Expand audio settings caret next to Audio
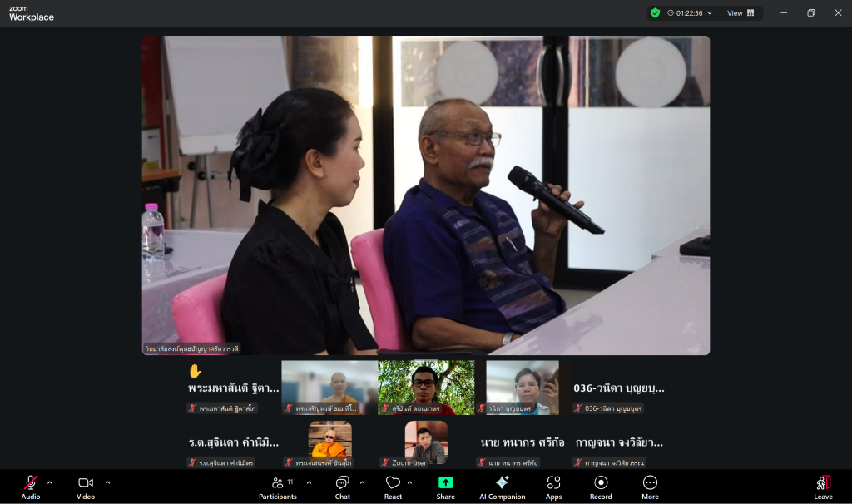This screenshot has height=504, width=852. [x=50, y=482]
